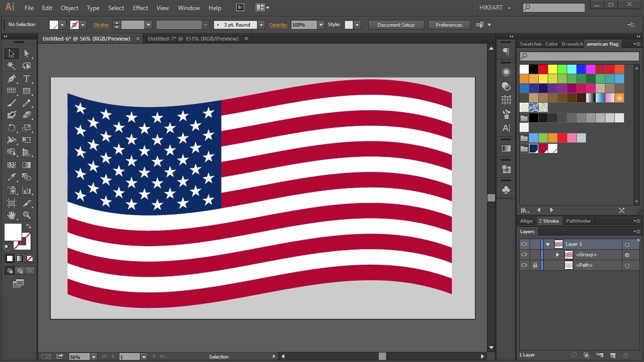644x362 pixels.
Task: Select the Paintbrush tool
Action: pyautogui.click(x=10, y=104)
